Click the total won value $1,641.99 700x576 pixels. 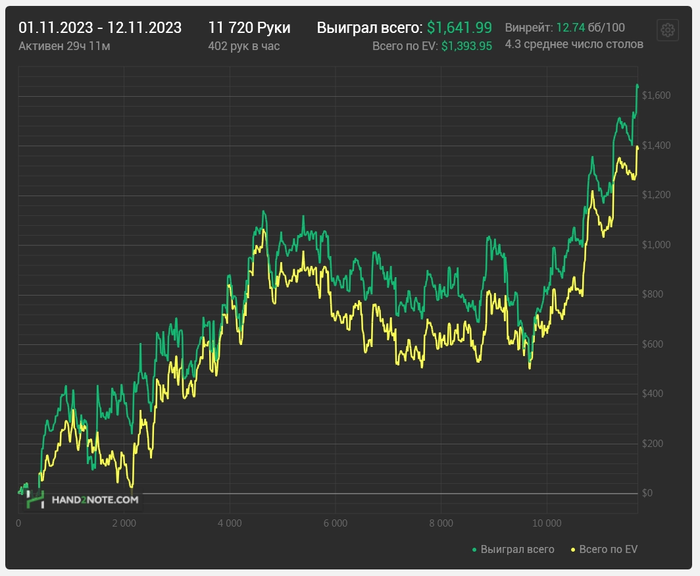pyautogui.click(x=459, y=28)
